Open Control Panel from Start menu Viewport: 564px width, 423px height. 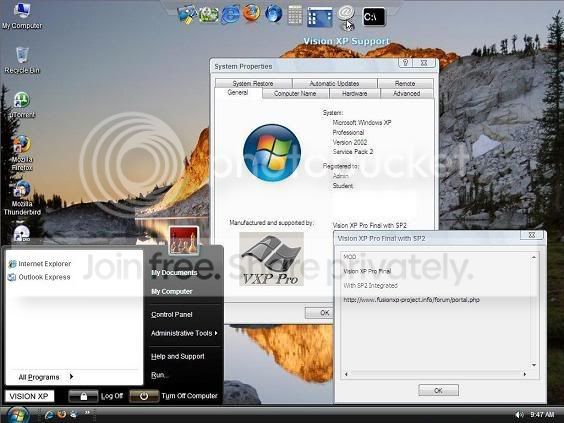pos(172,314)
